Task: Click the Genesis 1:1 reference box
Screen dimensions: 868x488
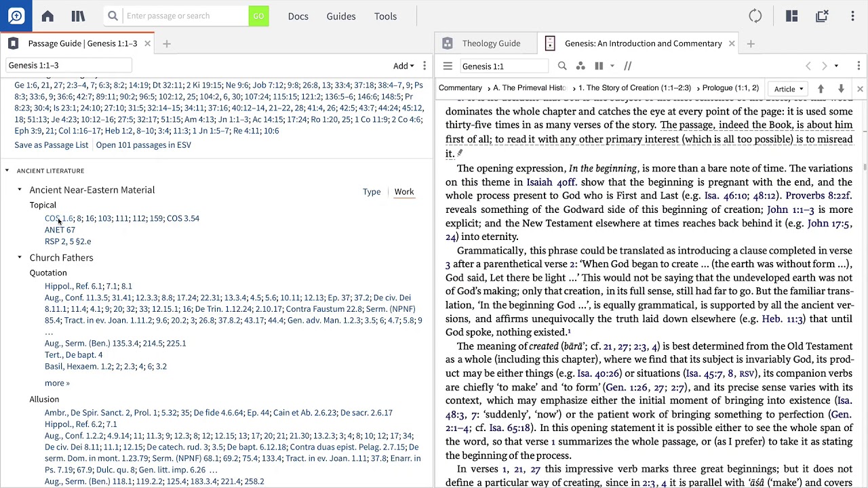Action: (x=504, y=66)
